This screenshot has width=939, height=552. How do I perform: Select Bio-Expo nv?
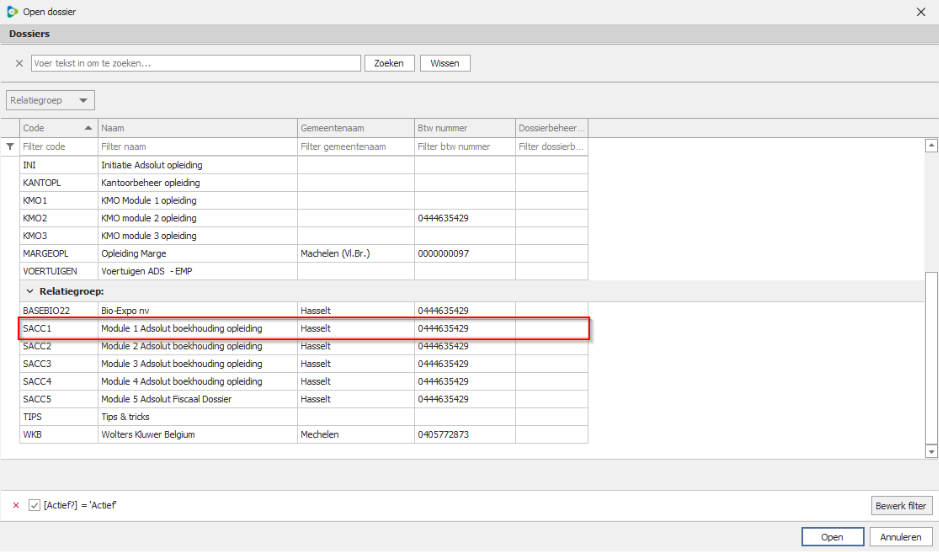(125, 311)
